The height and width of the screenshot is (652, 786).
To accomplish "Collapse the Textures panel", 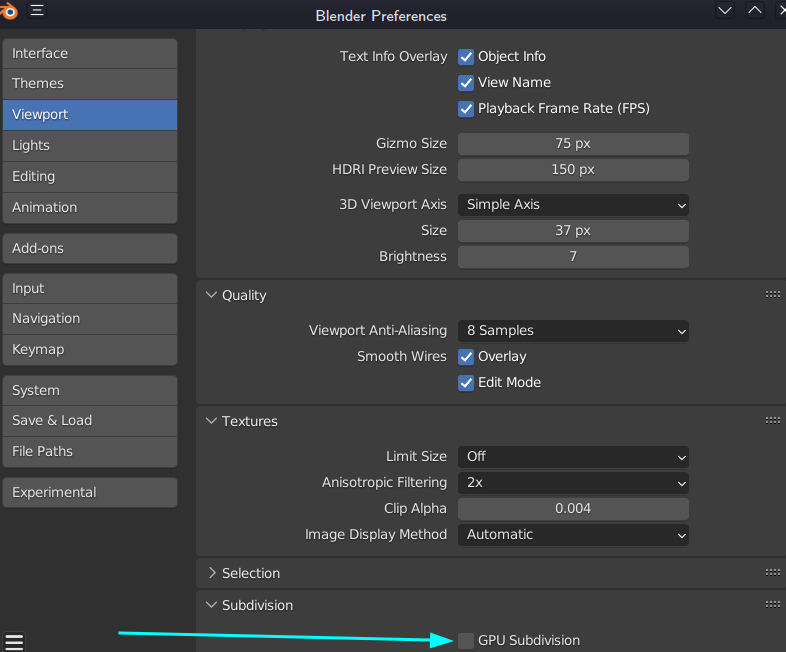I will click(212, 420).
